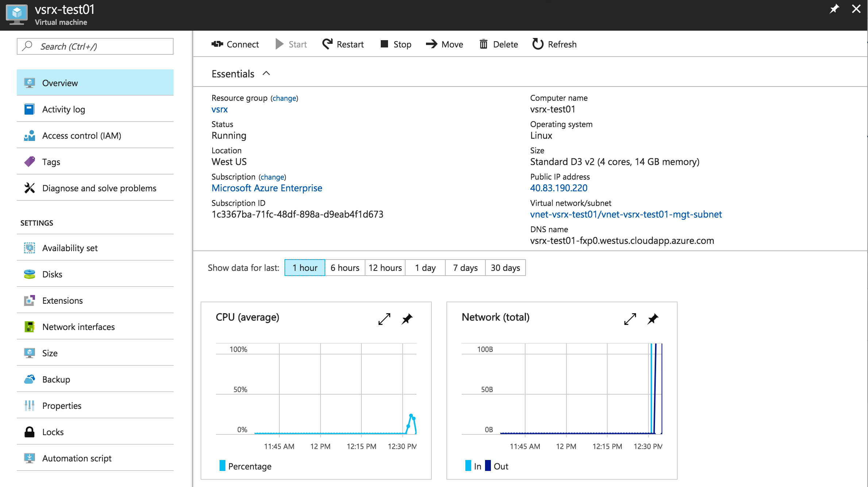Collapse the Essentials section
868x487 pixels.
266,73
